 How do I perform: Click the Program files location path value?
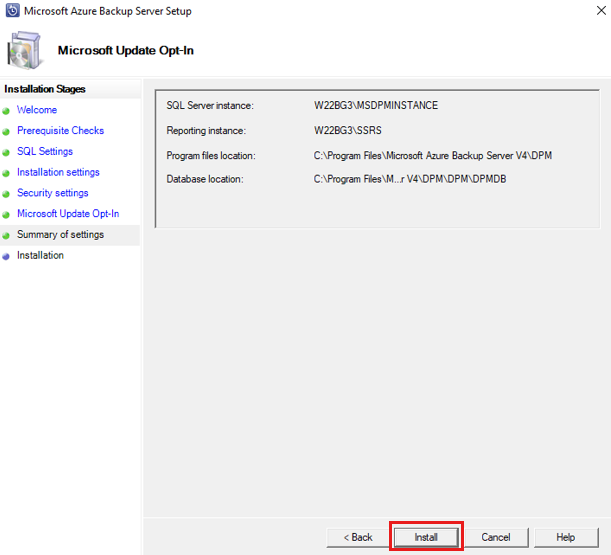click(x=433, y=156)
